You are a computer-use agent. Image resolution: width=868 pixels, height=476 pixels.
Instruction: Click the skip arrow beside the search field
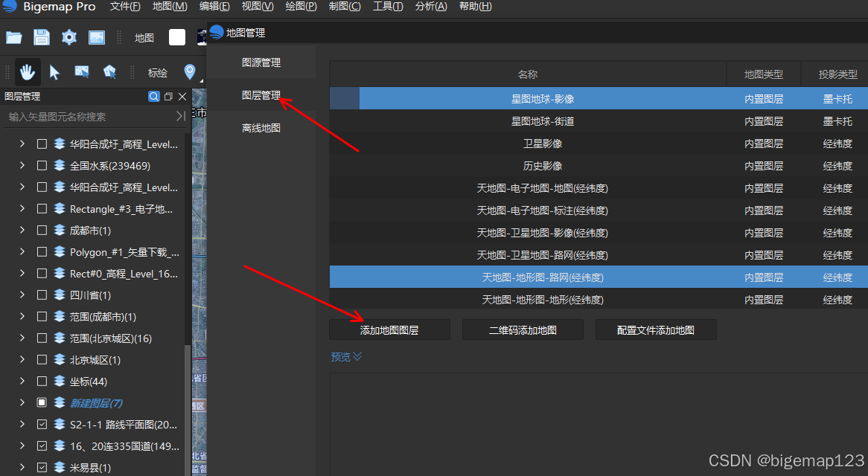(x=180, y=116)
